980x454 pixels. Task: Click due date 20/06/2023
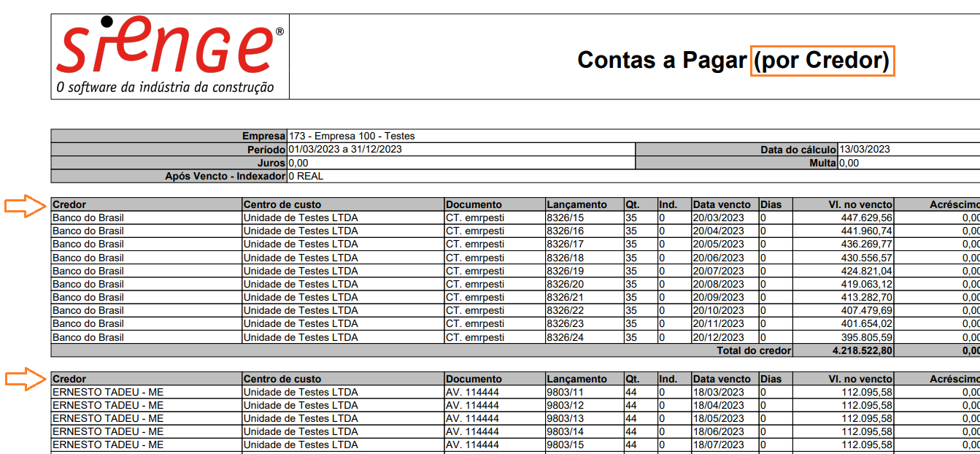(x=719, y=258)
